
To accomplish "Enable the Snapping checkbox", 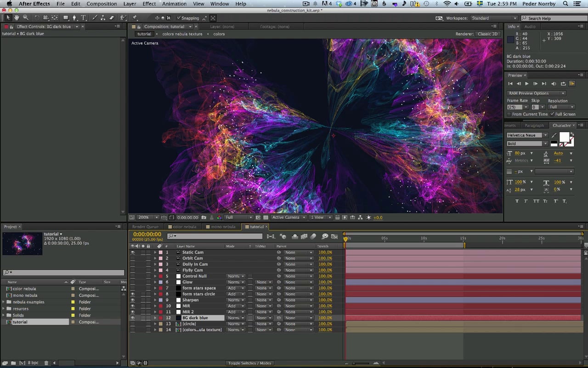I will pos(179,18).
